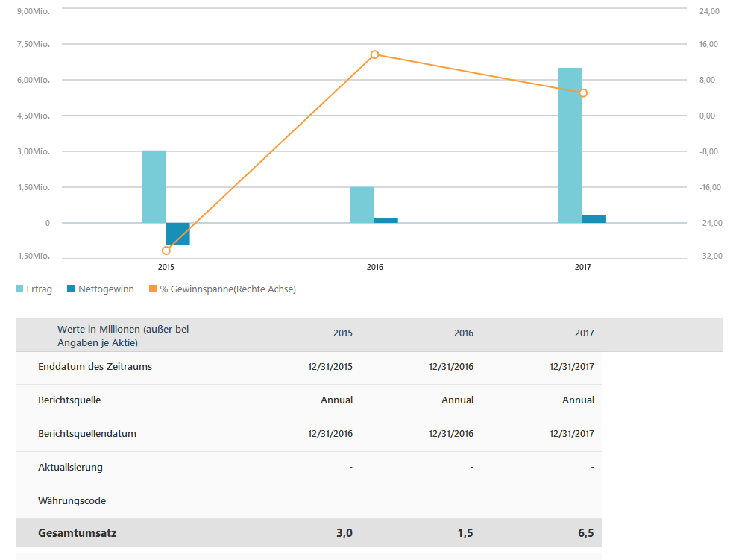Click the 2017 Ertrag bar
Viewport: 730px width, 560px height.
click(x=570, y=145)
